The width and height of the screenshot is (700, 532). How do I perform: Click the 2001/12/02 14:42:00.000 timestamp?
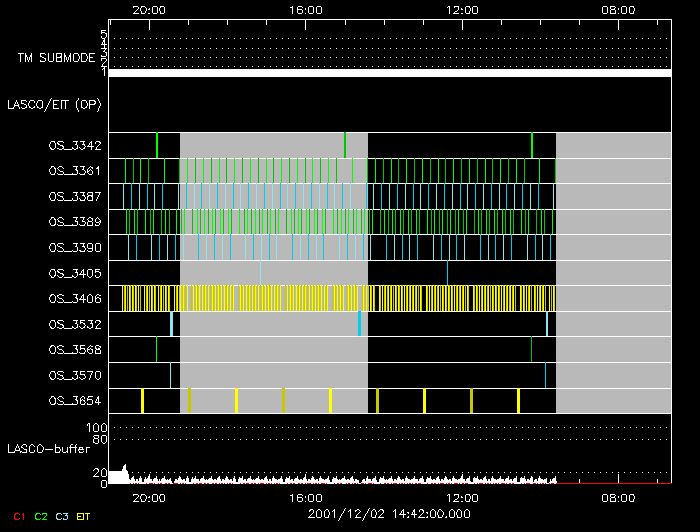pos(388,514)
